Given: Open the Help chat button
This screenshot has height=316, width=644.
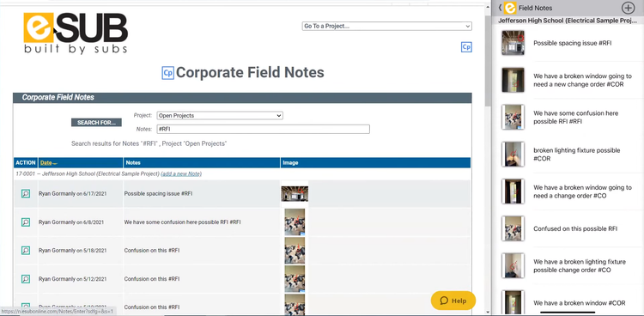Looking at the screenshot, I should tap(453, 301).
